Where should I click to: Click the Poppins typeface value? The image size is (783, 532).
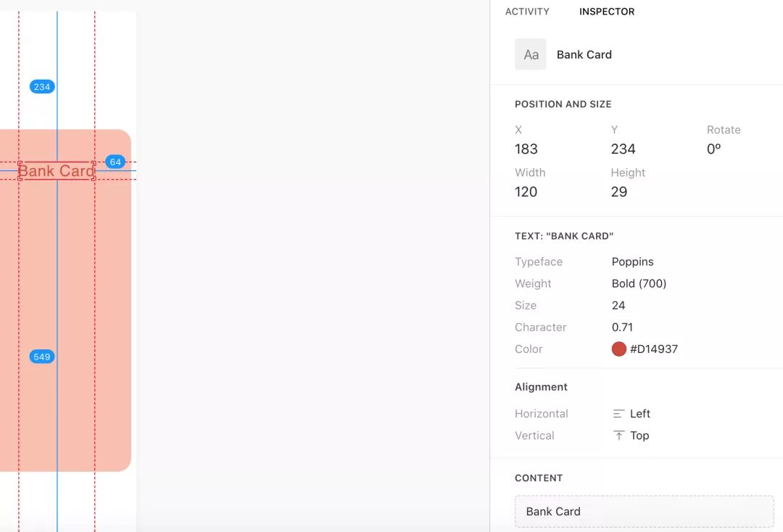click(633, 262)
